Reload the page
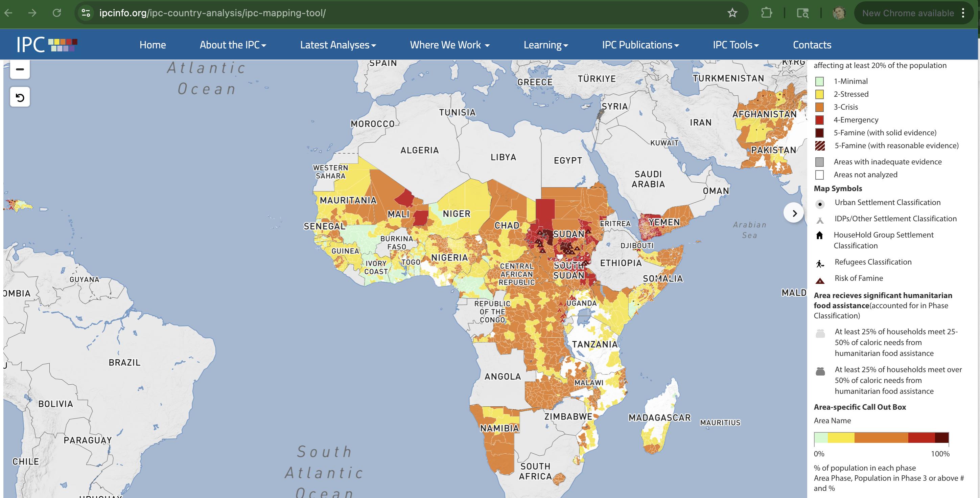 click(x=57, y=13)
